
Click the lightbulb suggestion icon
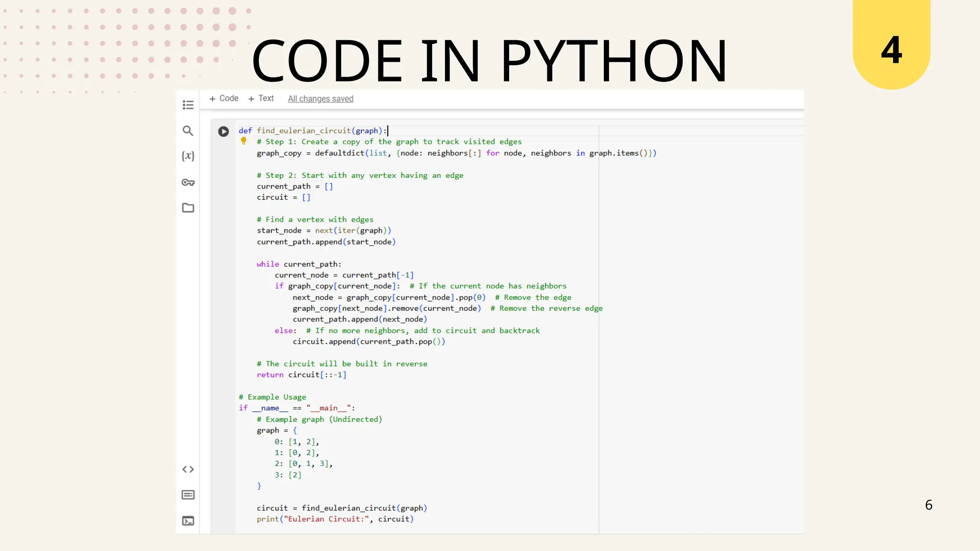pyautogui.click(x=244, y=141)
